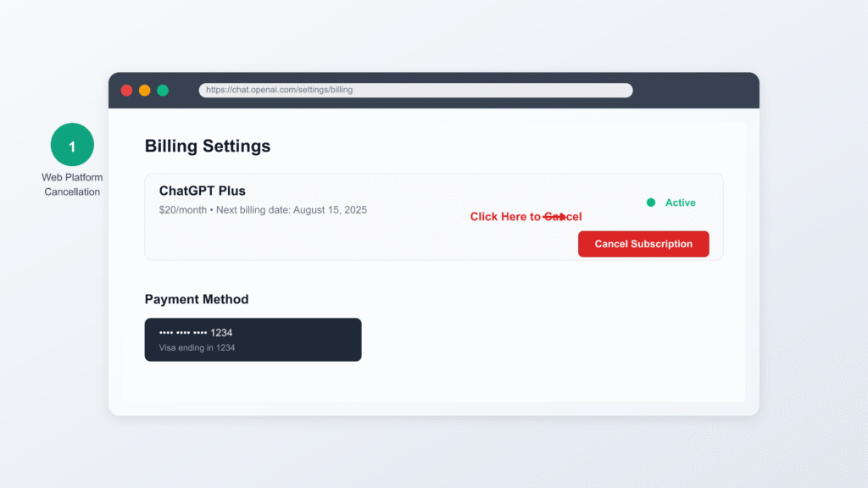Click the Payment Method section heading
The image size is (868, 488).
pos(197,299)
